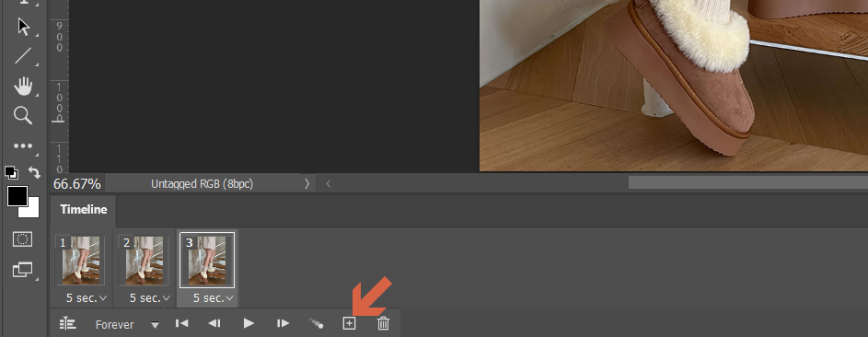The width and height of the screenshot is (868, 337).
Task: Convert to video timeline
Action: (67, 324)
